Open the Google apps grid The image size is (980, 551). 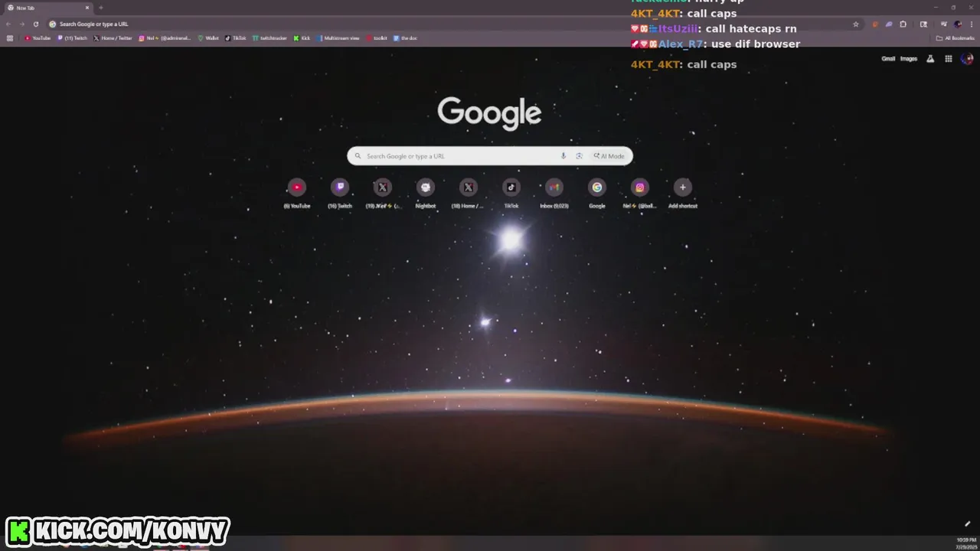click(948, 59)
